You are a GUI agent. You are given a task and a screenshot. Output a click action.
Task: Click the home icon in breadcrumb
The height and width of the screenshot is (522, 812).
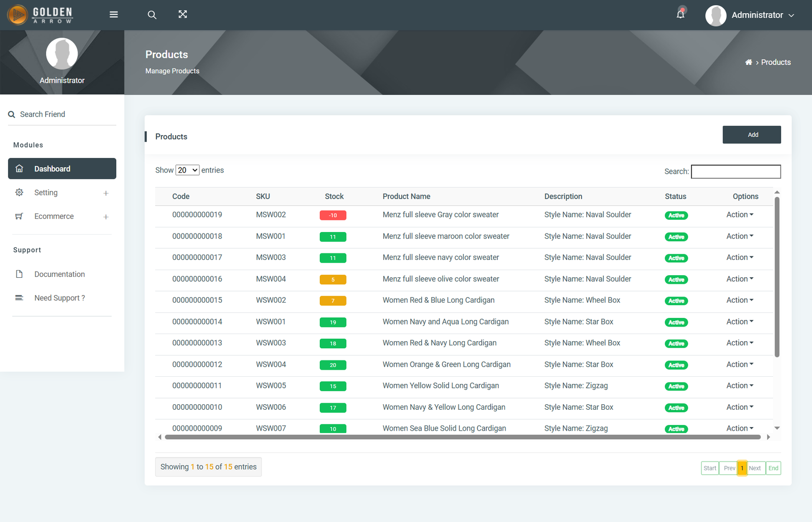click(749, 62)
